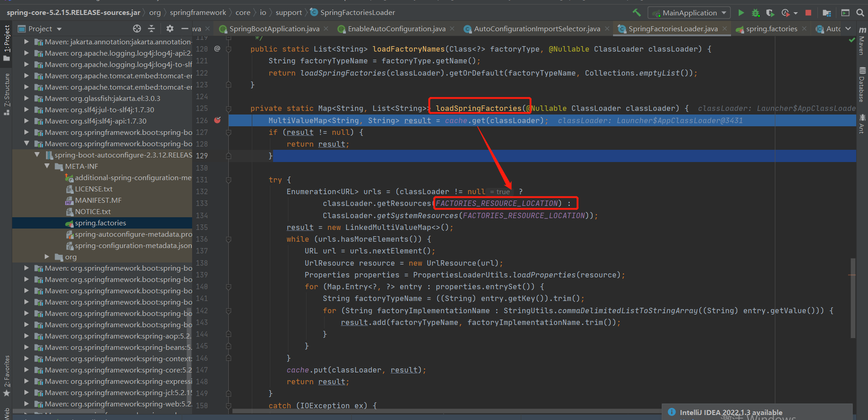Click the core breadcrumb segment
868x420 pixels.
[x=243, y=12]
